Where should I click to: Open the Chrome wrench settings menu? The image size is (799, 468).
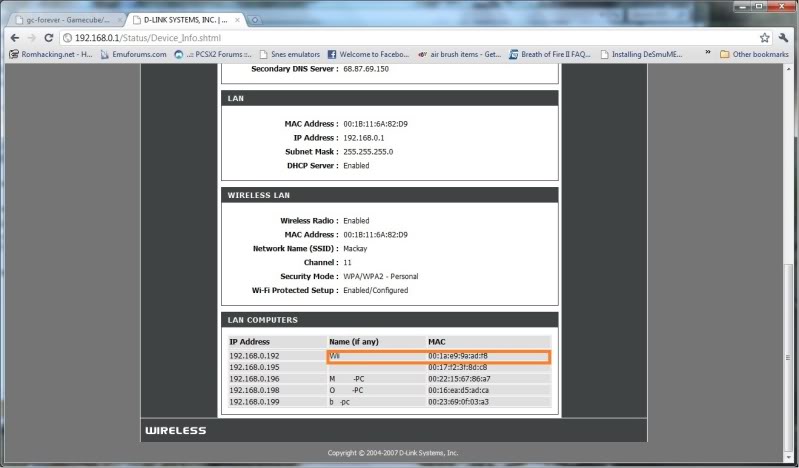pos(784,37)
